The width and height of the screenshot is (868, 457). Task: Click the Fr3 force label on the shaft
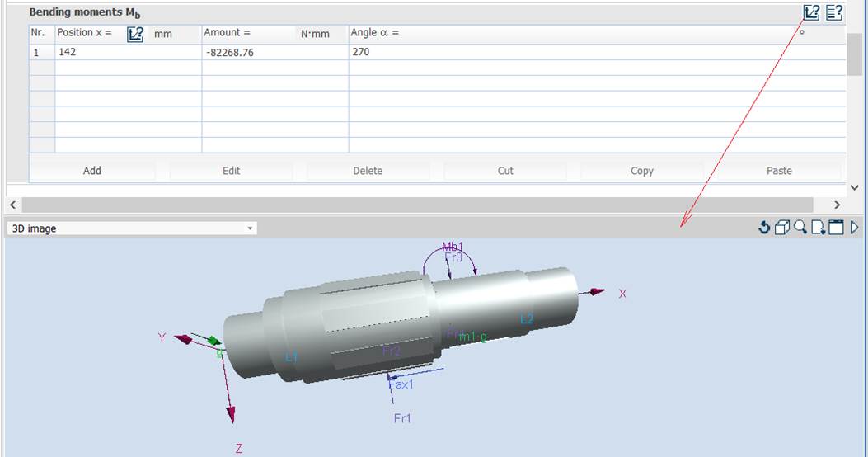(453, 257)
